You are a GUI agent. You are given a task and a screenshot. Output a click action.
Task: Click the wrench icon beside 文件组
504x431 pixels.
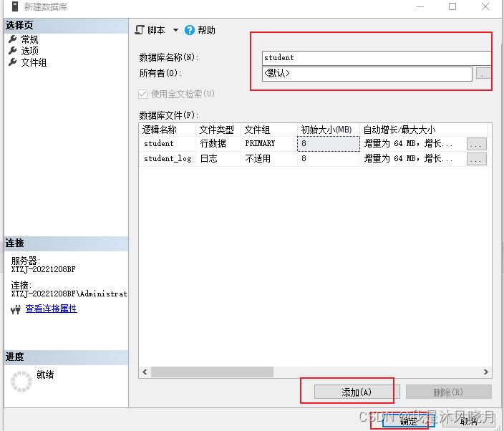[x=13, y=62]
